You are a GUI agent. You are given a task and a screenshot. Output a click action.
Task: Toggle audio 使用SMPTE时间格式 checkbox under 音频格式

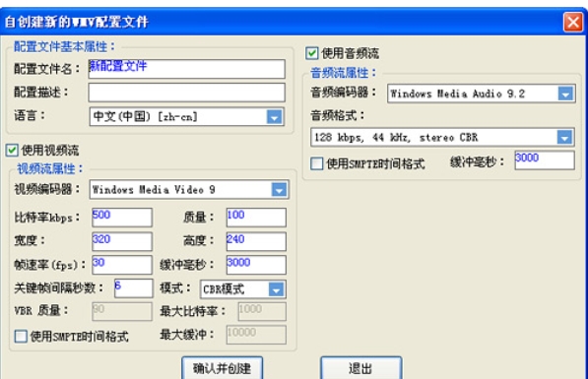pyautogui.click(x=316, y=163)
